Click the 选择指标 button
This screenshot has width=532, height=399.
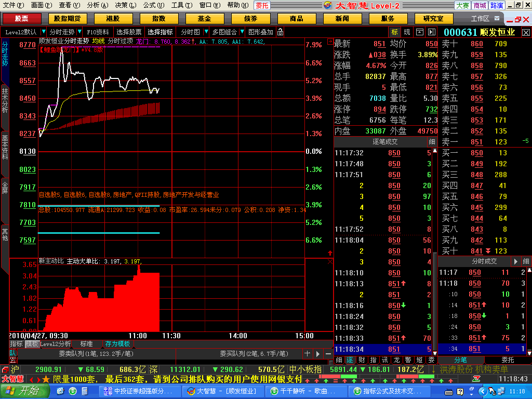pos(160,32)
